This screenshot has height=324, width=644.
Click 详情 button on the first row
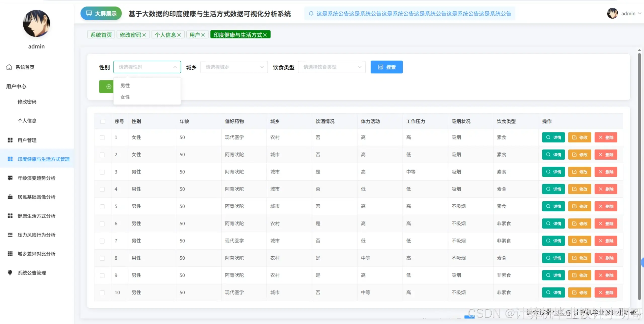pyautogui.click(x=553, y=137)
